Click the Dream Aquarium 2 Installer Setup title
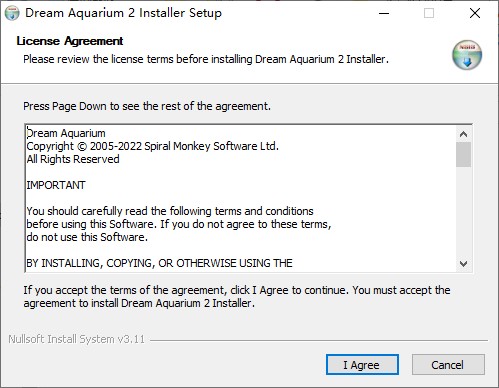This screenshot has width=499, height=388. pos(123,13)
